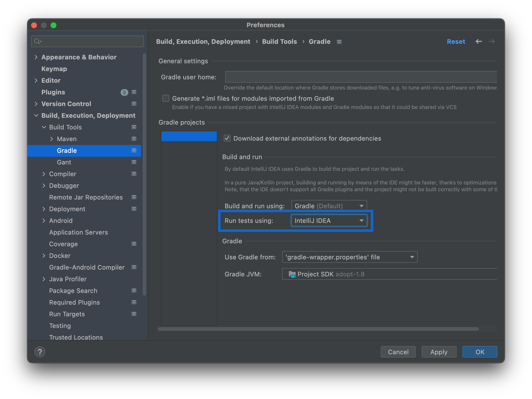Click the help question mark icon
This screenshot has height=399, width=532.
click(x=40, y=352)
